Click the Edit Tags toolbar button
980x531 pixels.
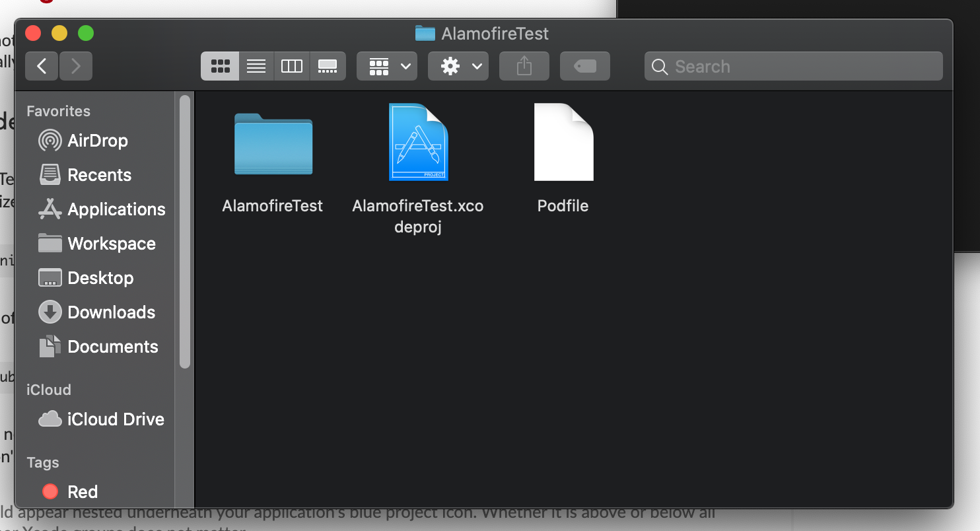[x=585, y=66]
